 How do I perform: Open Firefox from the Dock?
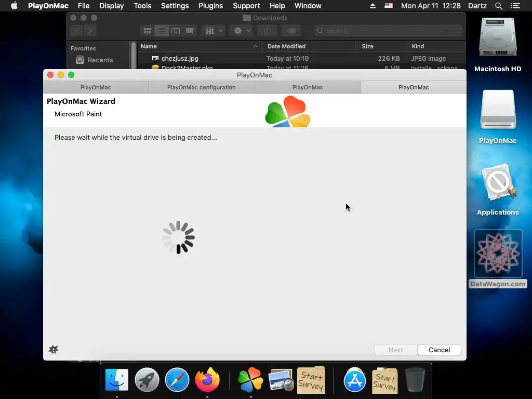click(207, 380)
